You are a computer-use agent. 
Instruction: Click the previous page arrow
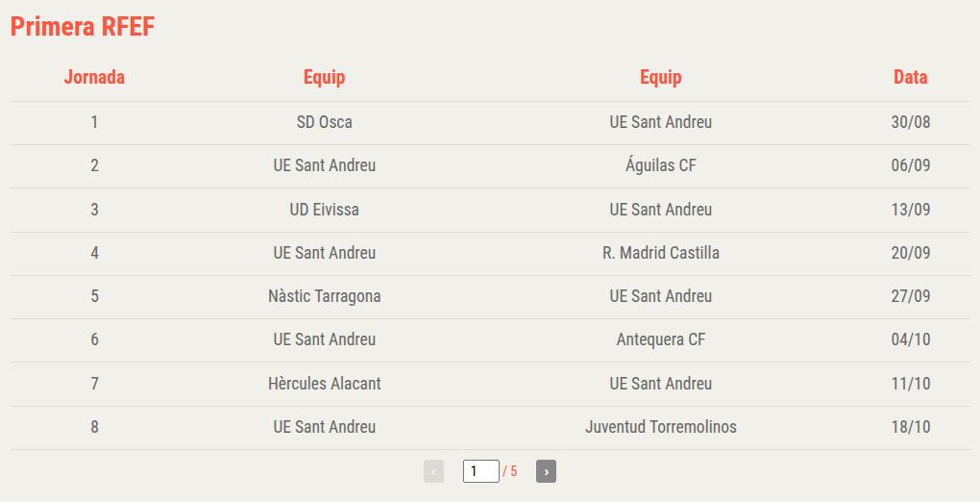pyautogui.click(x=433, y=471)
